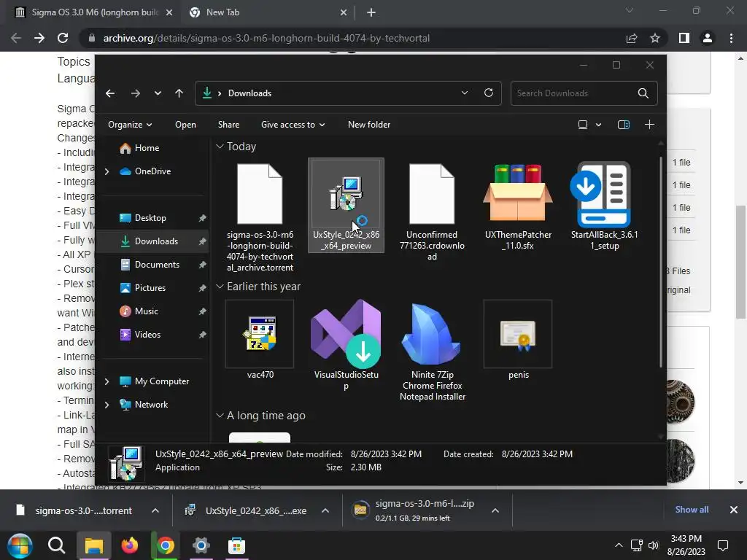This screenshot has width=747, height=560.
Task: Open options for sigma-os zip download
Action: click(495, 510)
